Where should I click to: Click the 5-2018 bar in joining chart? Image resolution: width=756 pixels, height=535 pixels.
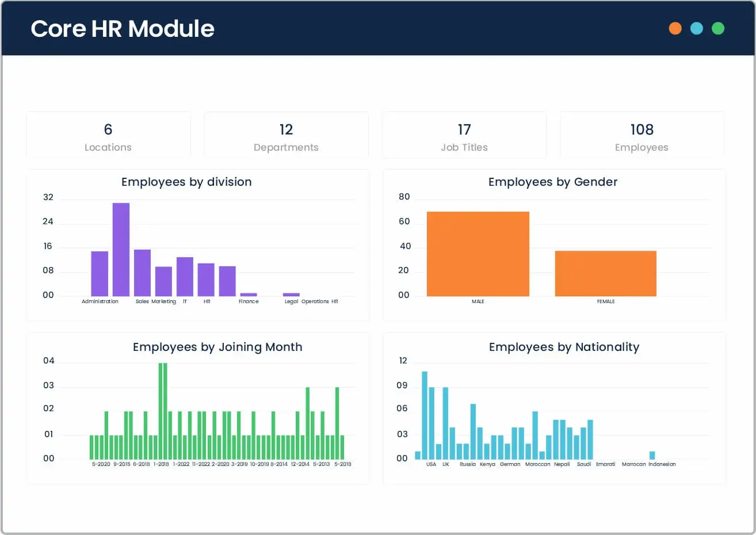point(342,446)
